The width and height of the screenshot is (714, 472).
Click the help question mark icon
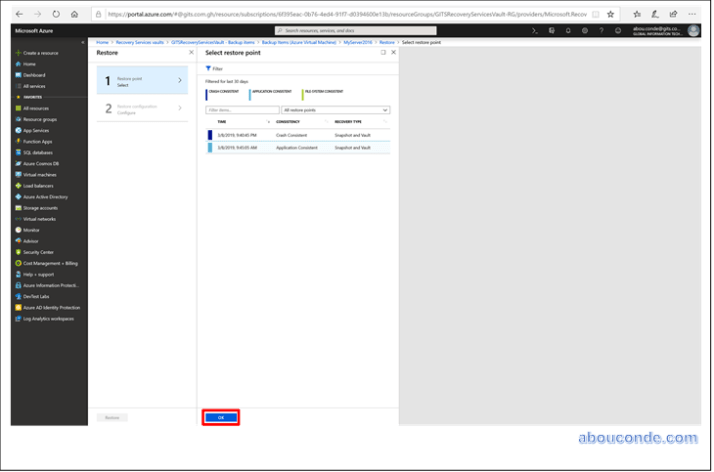tap(599, 31)
